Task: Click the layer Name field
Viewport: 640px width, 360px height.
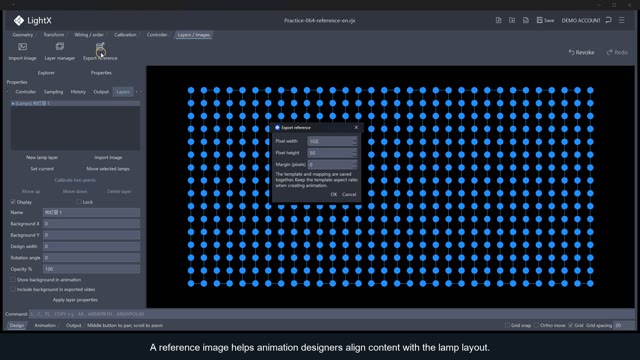Action: tap(91, 212)
